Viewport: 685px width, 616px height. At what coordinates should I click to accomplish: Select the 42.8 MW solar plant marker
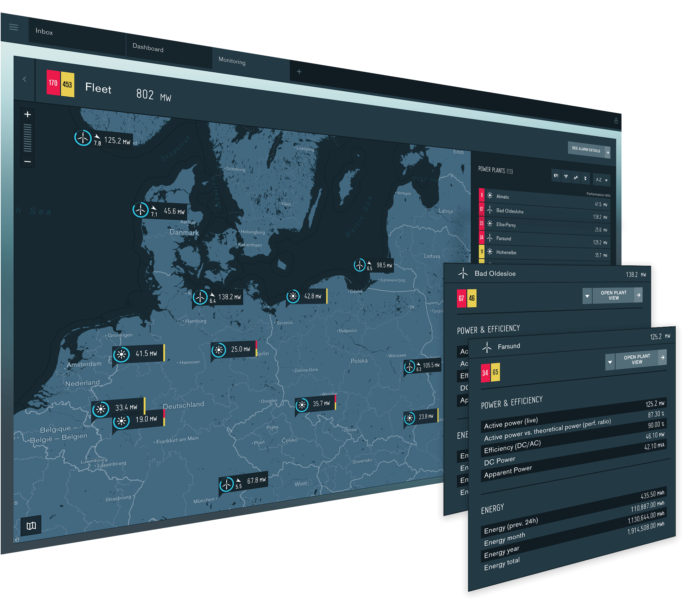click(x=307, y=296)
